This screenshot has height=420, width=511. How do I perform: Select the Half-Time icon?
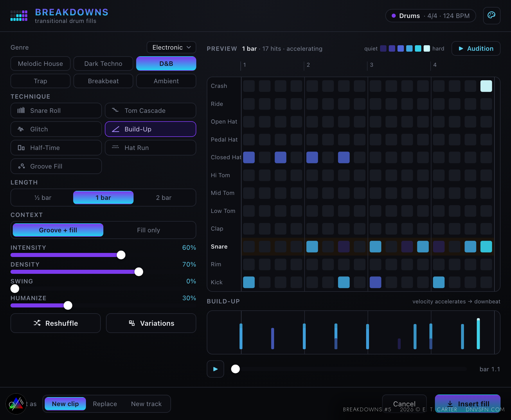click(21, 148)
